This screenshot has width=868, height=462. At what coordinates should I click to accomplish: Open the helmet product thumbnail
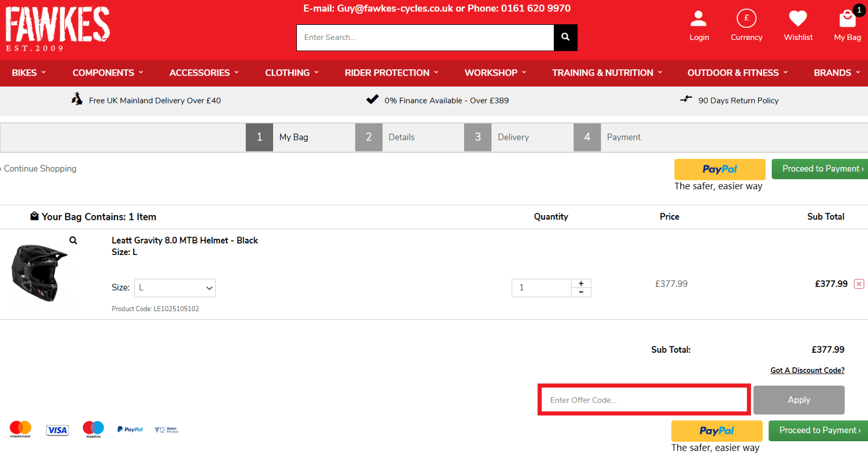tap(39, 272)
